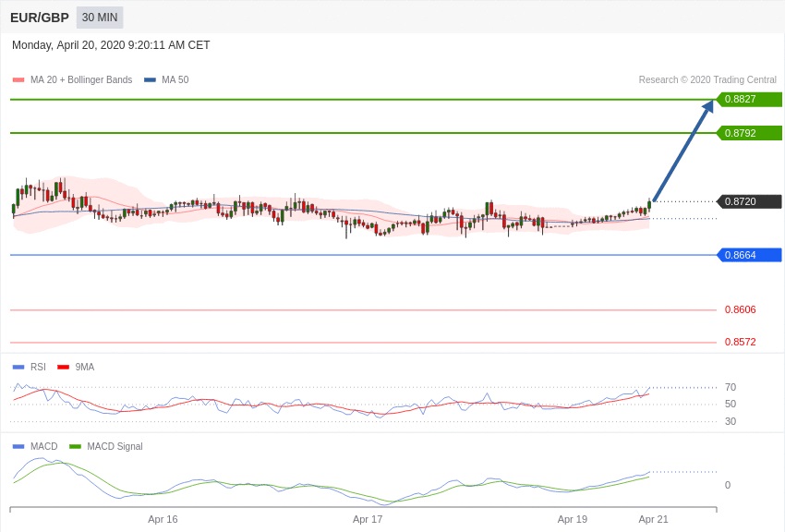
Task: Toggle the RSI legend entry
Action: point(29,367)
